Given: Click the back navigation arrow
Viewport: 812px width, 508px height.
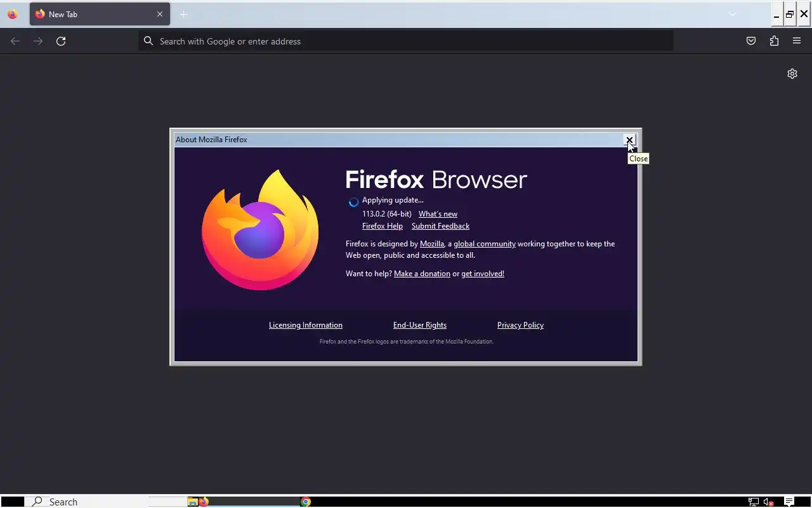Looking at the screenshot, I should pos(15,41).
